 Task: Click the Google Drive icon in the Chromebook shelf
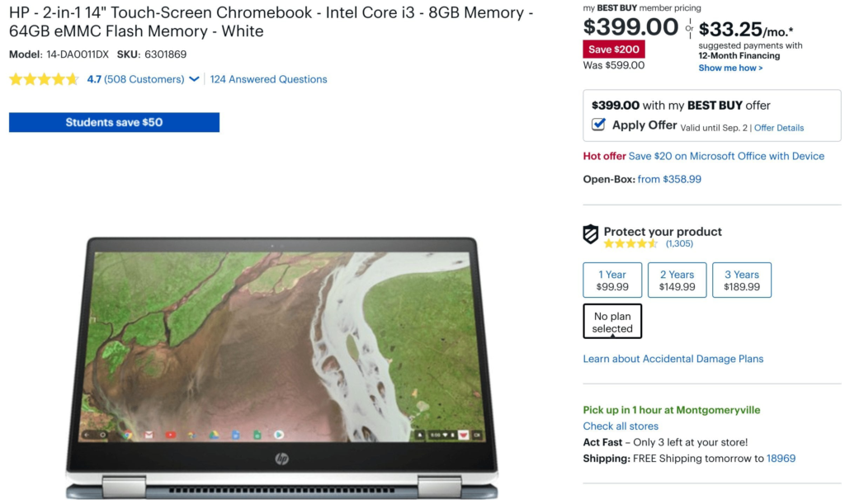point(214,435)
